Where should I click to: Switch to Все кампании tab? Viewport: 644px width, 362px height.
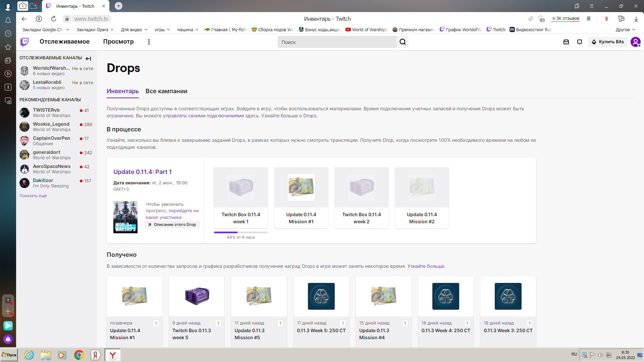click(x=166, y=91)
